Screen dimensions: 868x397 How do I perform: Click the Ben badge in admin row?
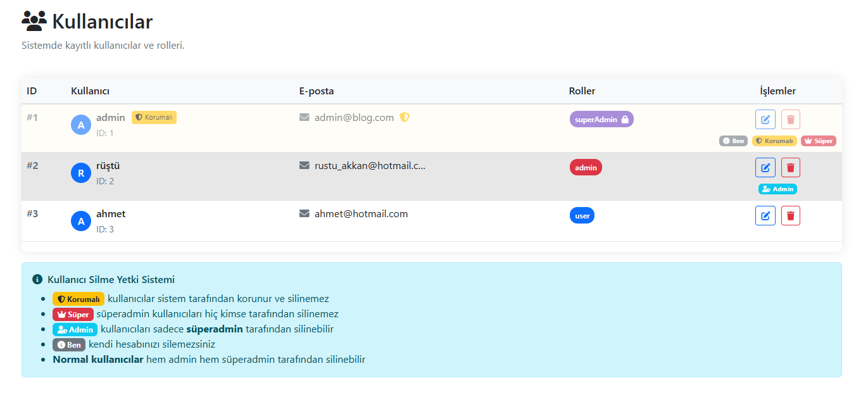pos(733,141)
